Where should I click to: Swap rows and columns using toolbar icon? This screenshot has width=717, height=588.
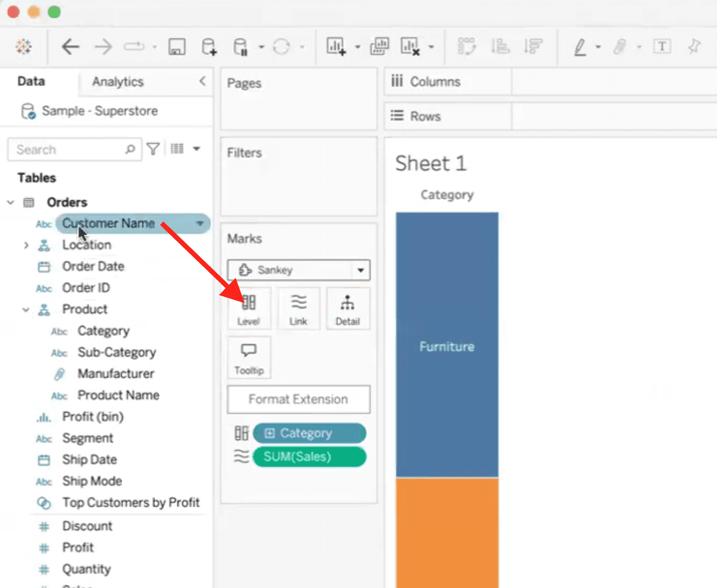(x=466, y=47)
